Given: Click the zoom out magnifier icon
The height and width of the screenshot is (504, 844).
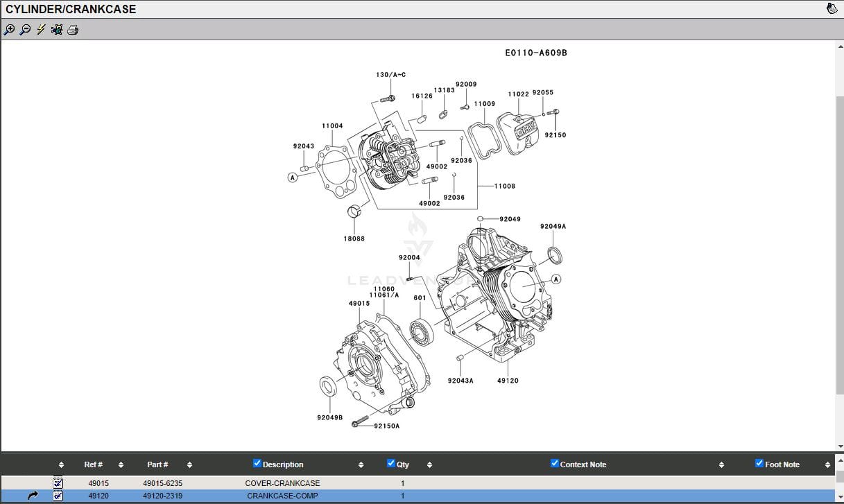Looking at the screenshot, I should (25, 30).
